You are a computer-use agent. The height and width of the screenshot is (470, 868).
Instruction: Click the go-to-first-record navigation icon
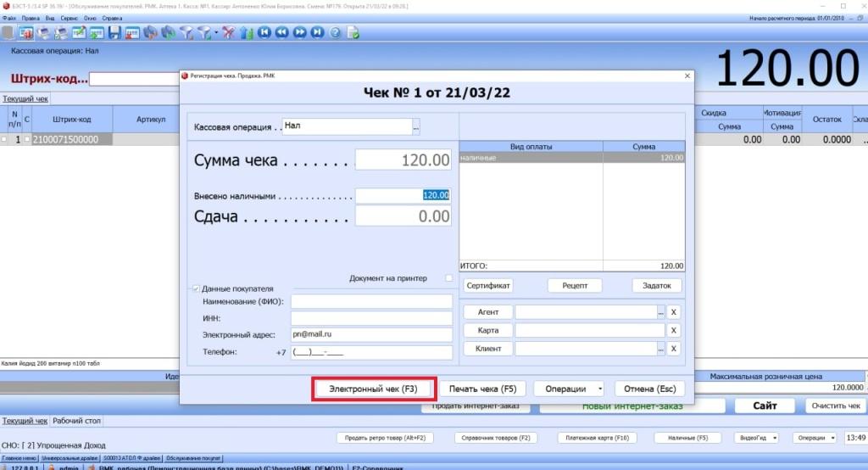264,32
